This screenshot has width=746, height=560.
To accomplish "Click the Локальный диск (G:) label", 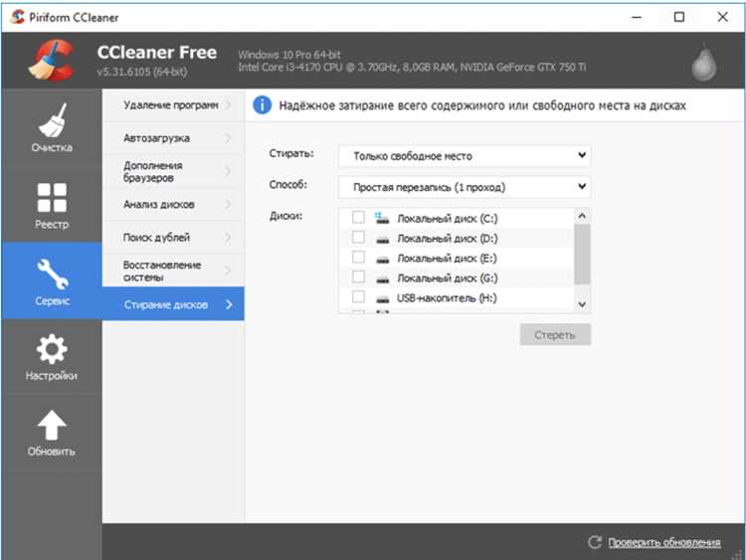I will (448, 279).
